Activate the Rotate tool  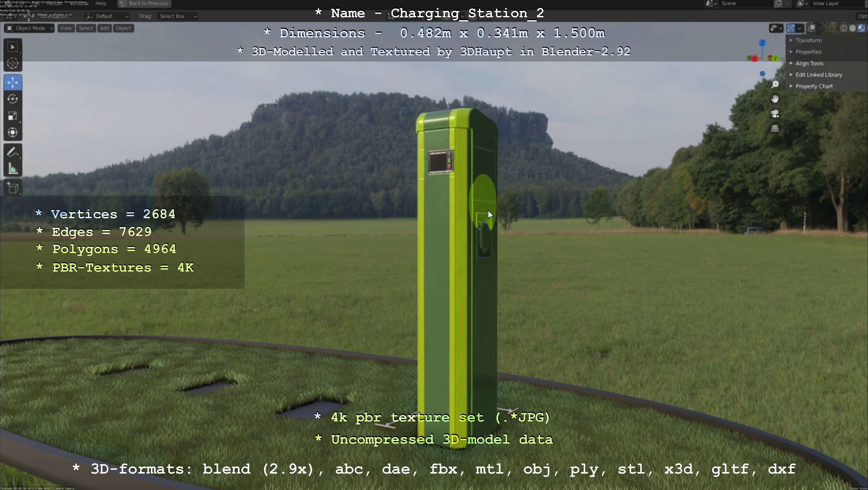[x=13, y=99]
